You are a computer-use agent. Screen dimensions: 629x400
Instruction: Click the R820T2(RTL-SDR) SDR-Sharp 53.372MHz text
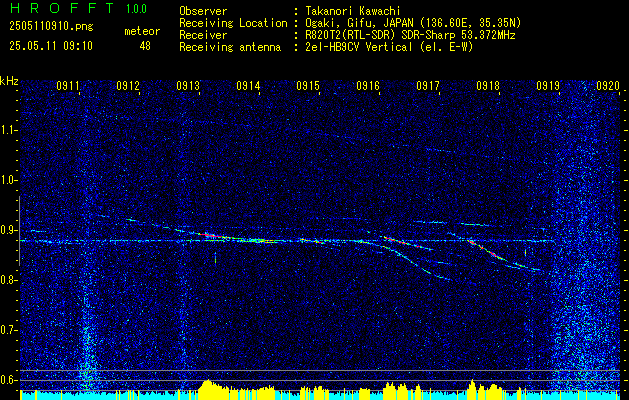click(x=410, y=35)
